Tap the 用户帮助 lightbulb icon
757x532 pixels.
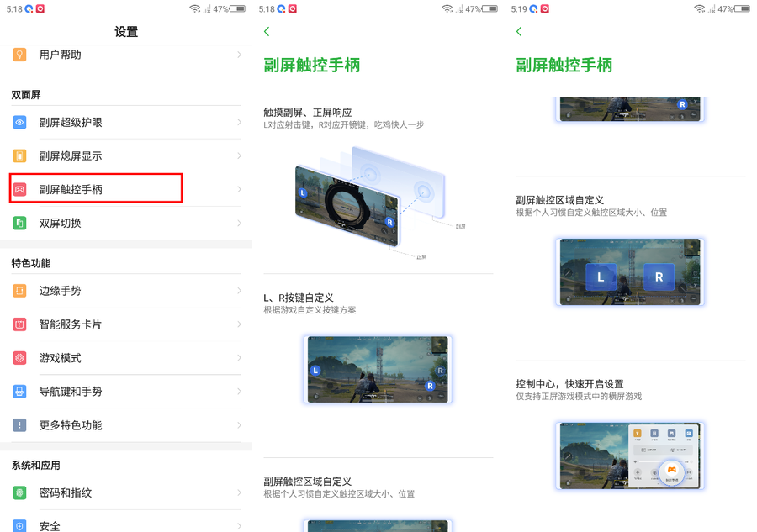point(19,55)
